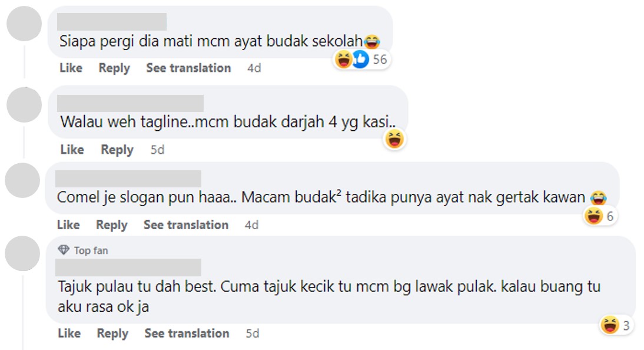The width and height of the screenshot is (644, 350).
Task: Like the 'Comel je slogan' comment
Action: 68,224
